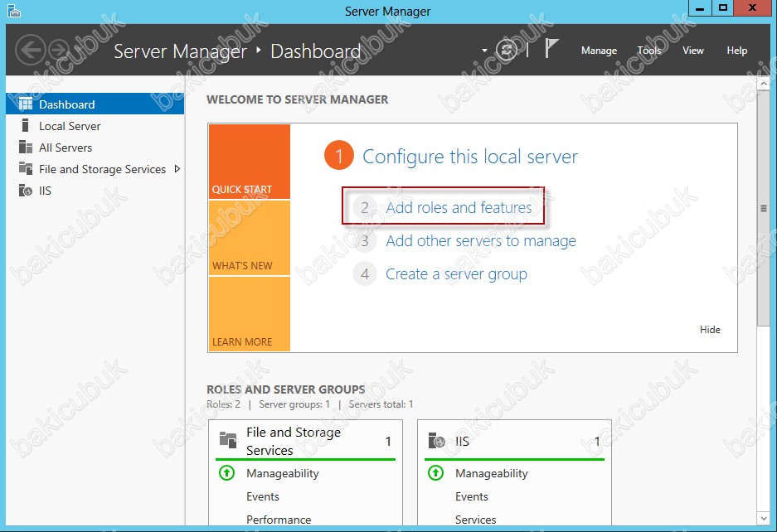
Task: Select Local Server in the navigation pane
Action: pos(95,126)
